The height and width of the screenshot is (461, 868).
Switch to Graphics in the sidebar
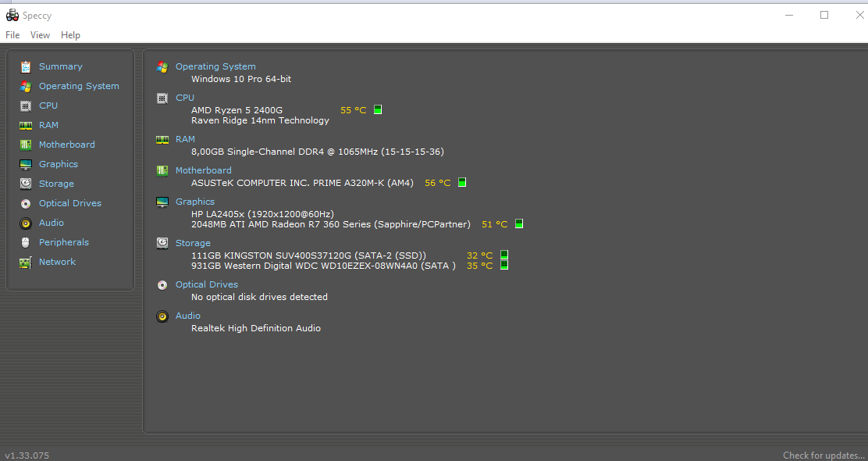tap(58, 164)
